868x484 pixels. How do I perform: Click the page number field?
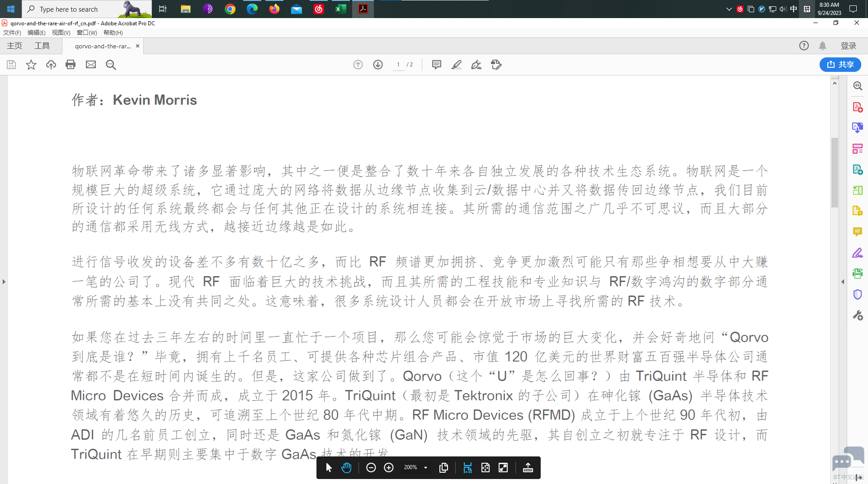pyautogui.click(x=398, y=65)
